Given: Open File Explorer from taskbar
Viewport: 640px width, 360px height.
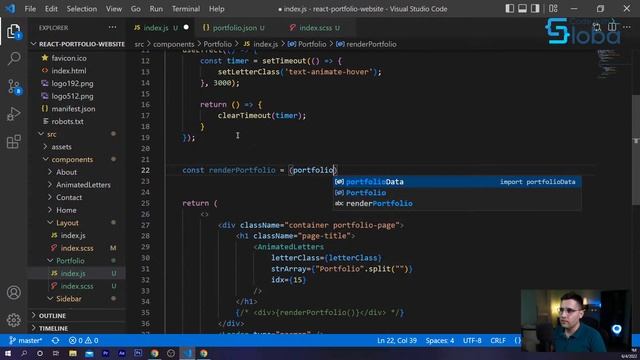Looking at the screenshot, I should (73, 353).
